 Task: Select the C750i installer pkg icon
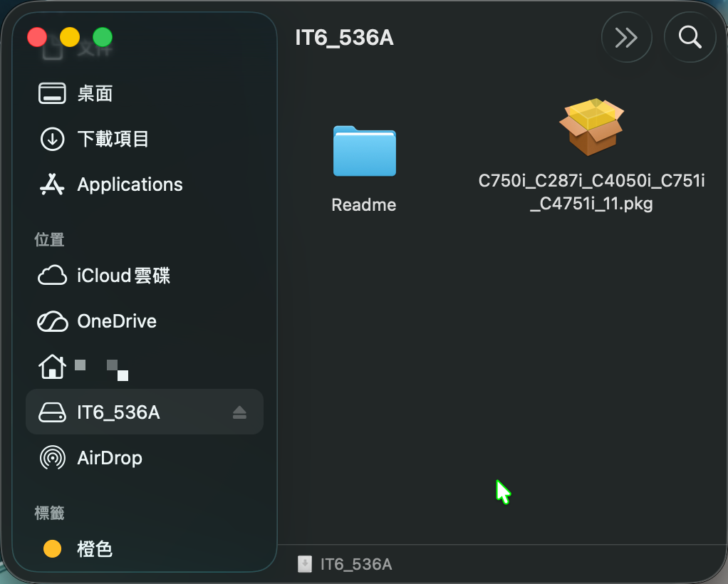click(x=592, y=127)
